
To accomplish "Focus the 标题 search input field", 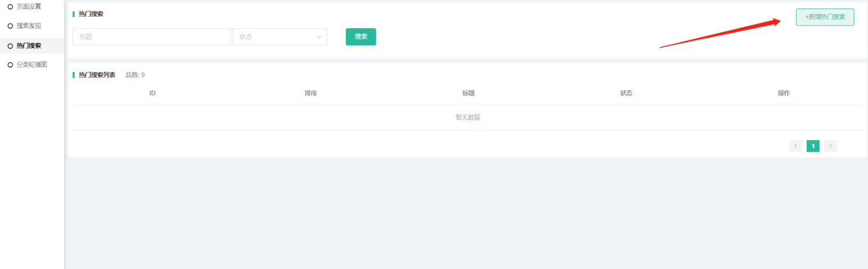I will click(152, 37).
